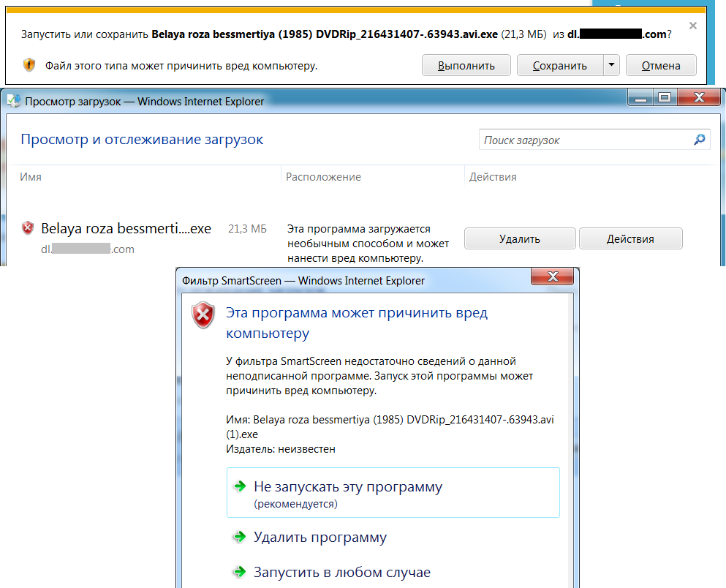
Task: Click the Просмотр загрузок window title icon
Action: 14,100
